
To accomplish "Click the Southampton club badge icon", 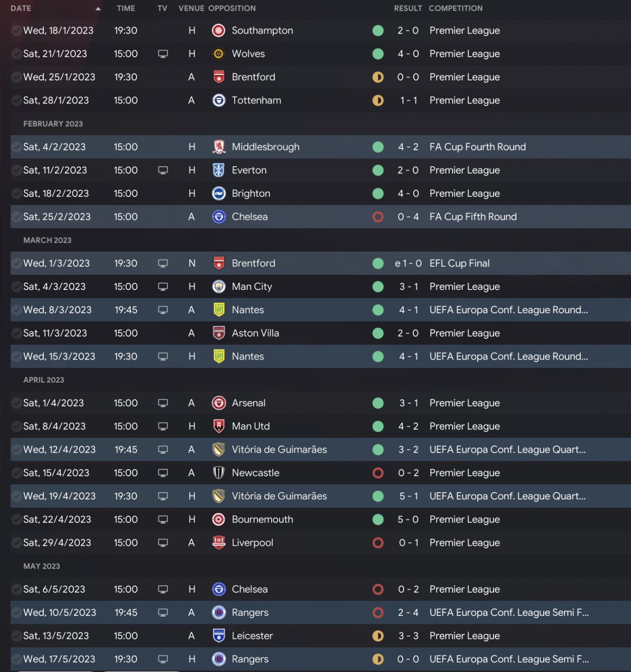I will [218, 31].
